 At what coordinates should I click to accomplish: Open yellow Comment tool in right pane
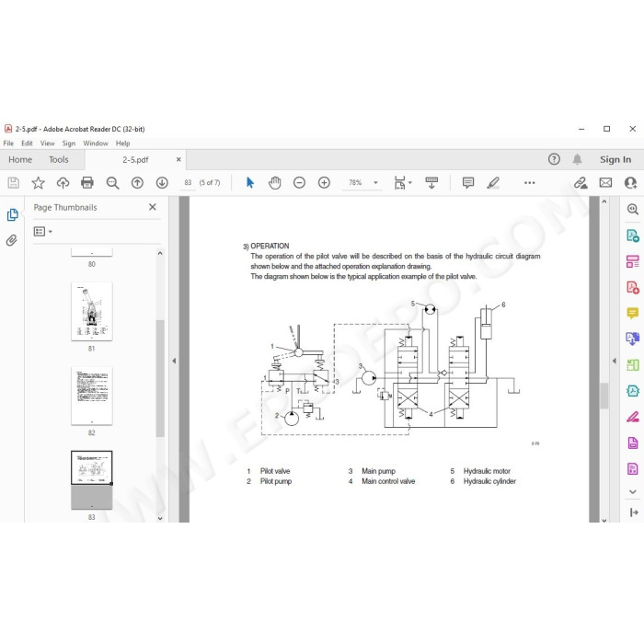[x=633, y=314]
